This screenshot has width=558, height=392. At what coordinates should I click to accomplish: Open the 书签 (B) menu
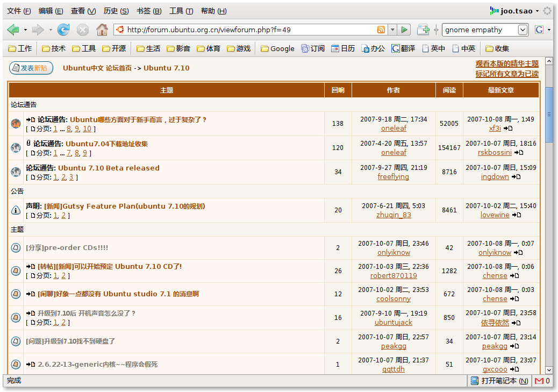149,11
